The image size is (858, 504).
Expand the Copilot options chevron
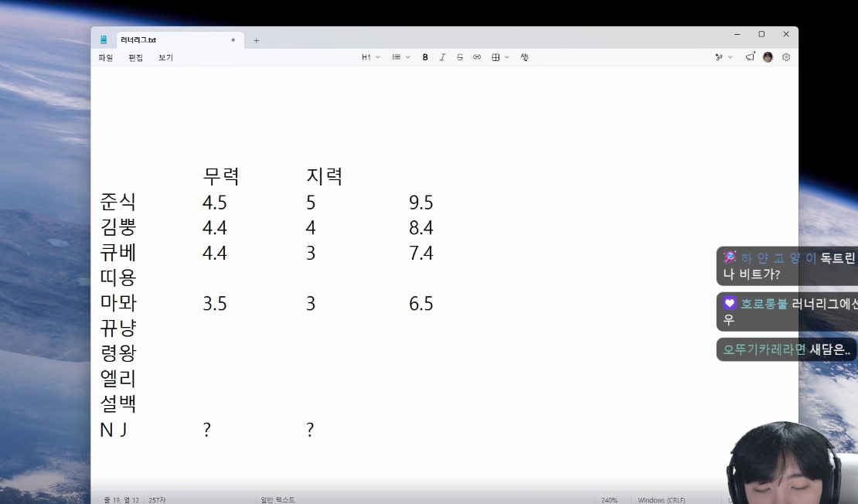coord(730,57)
